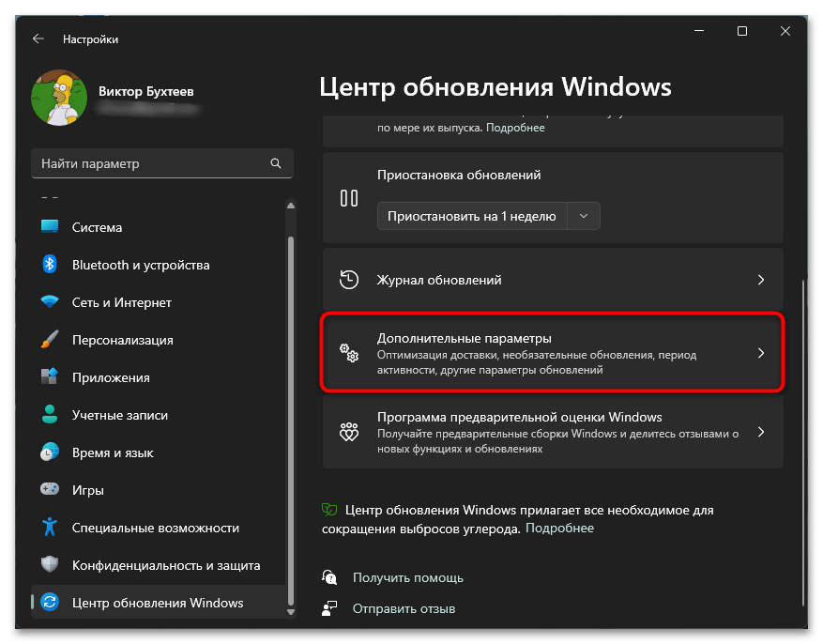This screenshot has width=823, height=644.
Task: Click Приостановка обновлений heading text
Action: [459, 175]
